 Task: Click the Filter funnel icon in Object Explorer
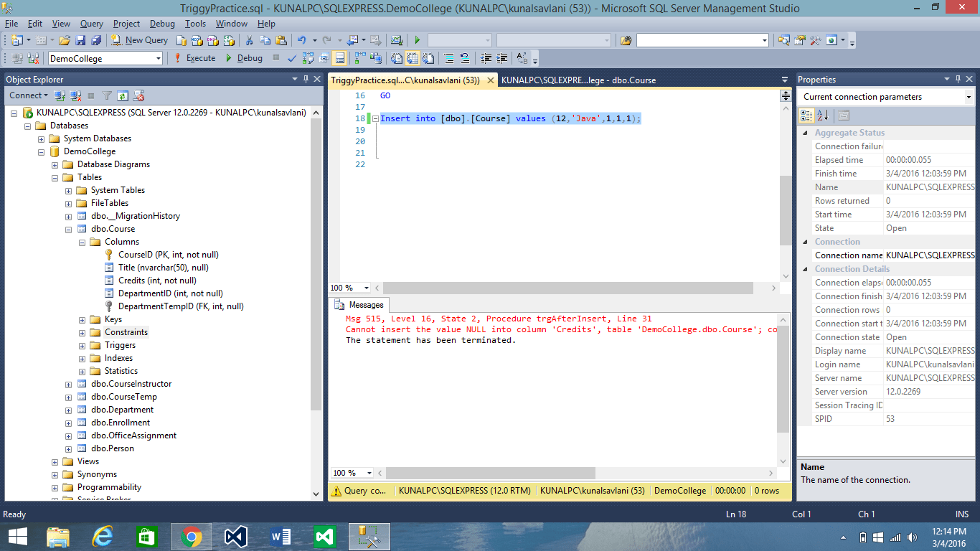click(x=107, y=95)
